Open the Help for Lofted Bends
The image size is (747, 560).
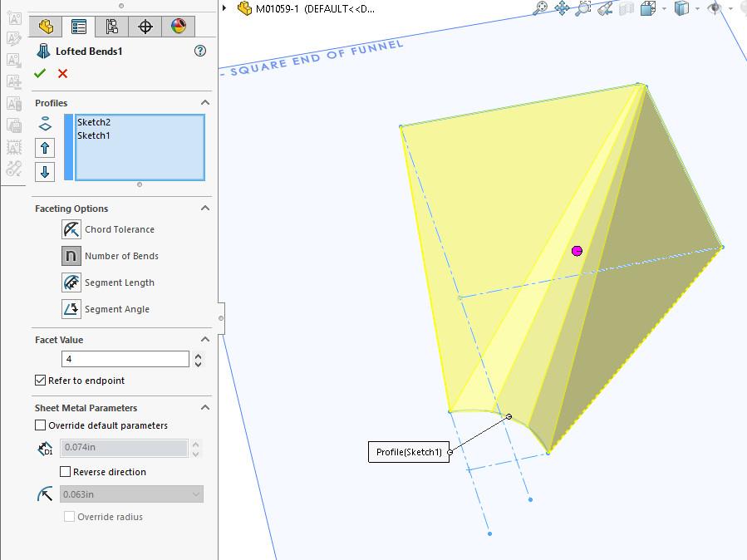pyautogui.click(x=199, y=51)
